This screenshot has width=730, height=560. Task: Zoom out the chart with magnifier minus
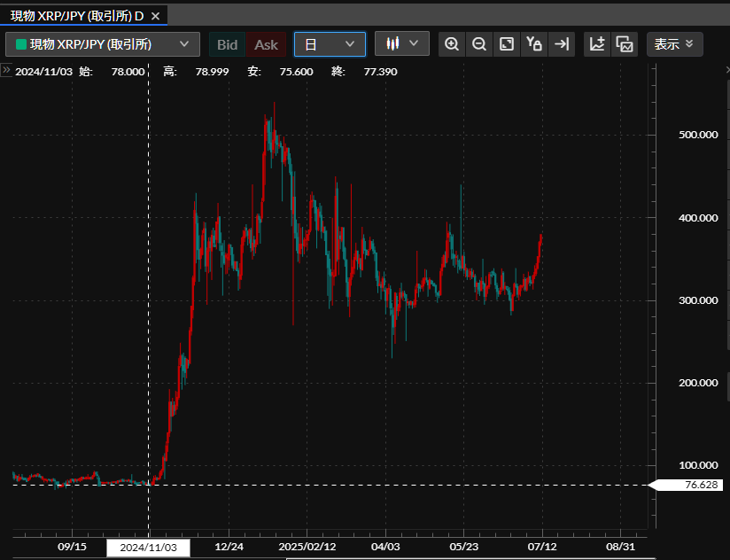[x=479, y=44]
